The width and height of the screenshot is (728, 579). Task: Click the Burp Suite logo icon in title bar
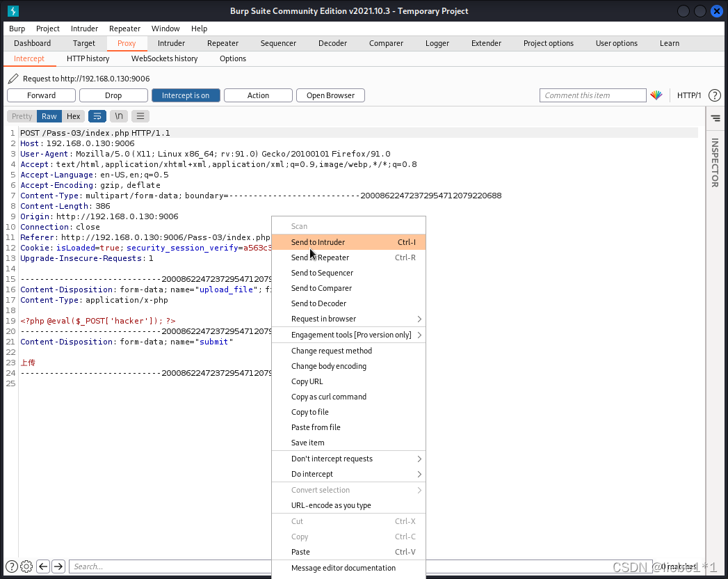click(x=13, y=10)
